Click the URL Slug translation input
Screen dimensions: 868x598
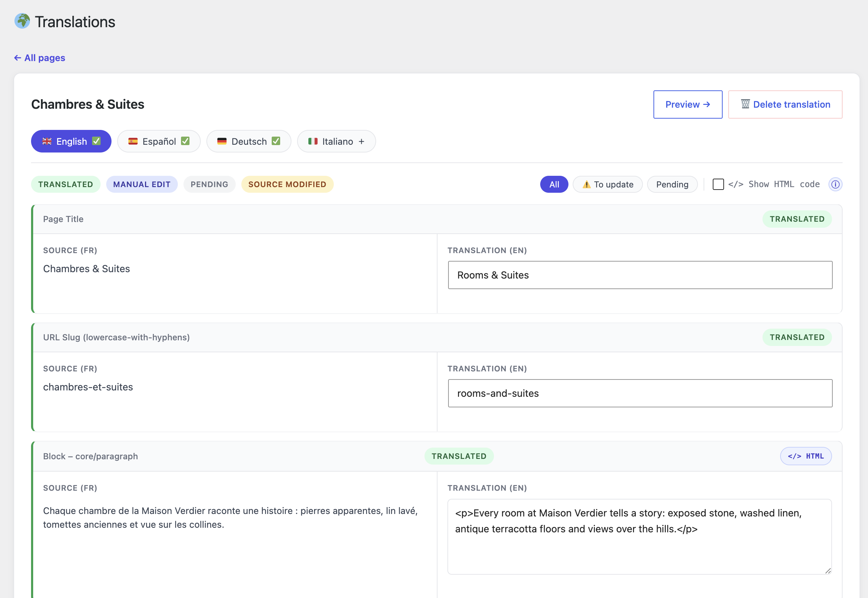click(x=640, y=393)
